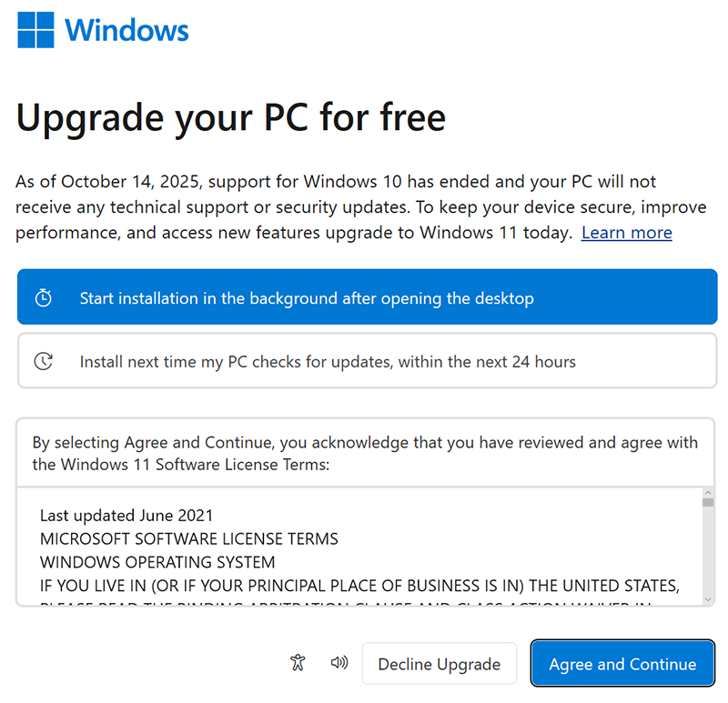Click the "MICROSOFT SOFTWARE LICENSE TERMS" line
This screenshot has width=728, height=703.
(x=189, y=539)
